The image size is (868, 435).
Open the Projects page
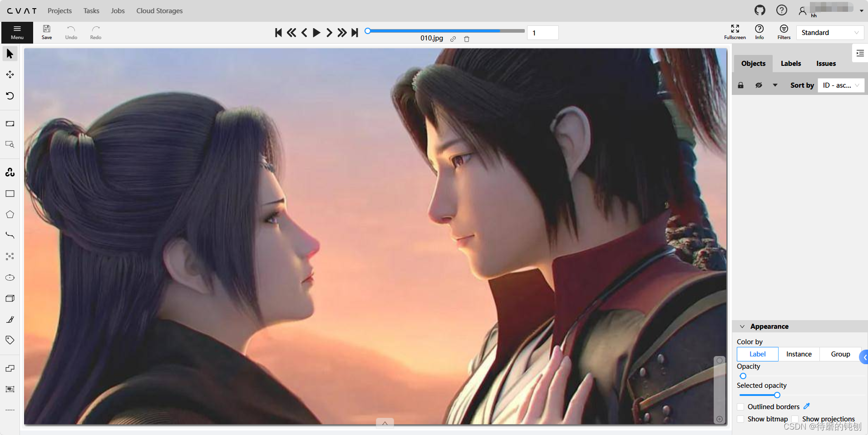pyautogui.click(x=59, y=11)
